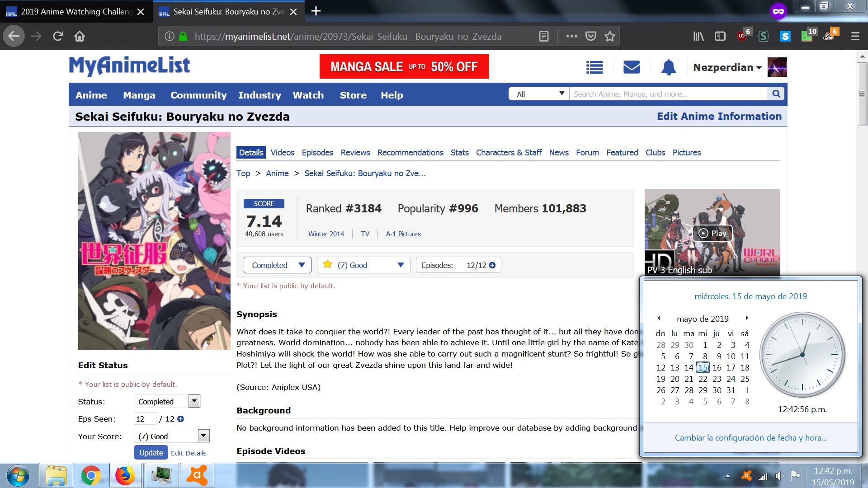
Task: Open the Firefox hamburger menu
Action: pyautogui.click(x=855, y=36)
